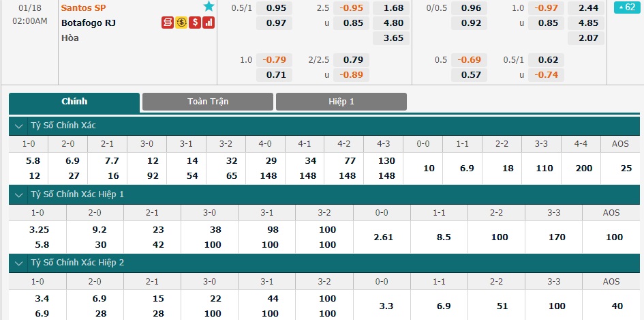
Task: Select over 2.5 goals odds -0.95
Action: (351, 8)
